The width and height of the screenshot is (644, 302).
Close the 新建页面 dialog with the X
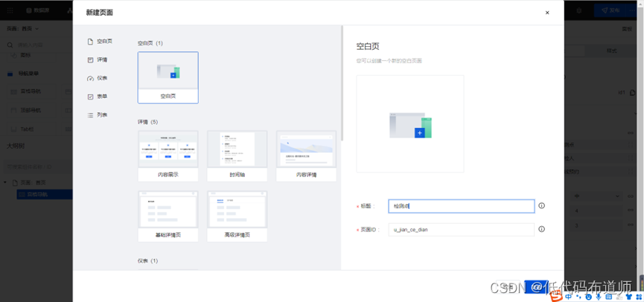click(x=547, y=13)
